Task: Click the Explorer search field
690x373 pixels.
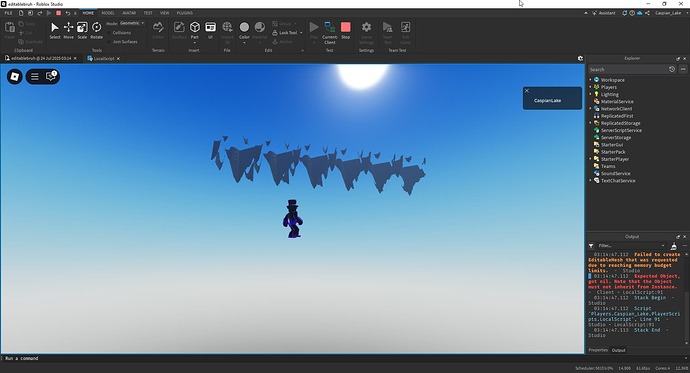Action: [x=628, y=69]
